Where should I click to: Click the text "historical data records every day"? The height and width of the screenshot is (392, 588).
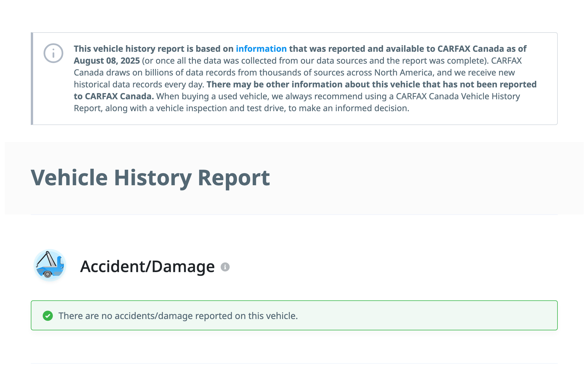pos(139,84)
